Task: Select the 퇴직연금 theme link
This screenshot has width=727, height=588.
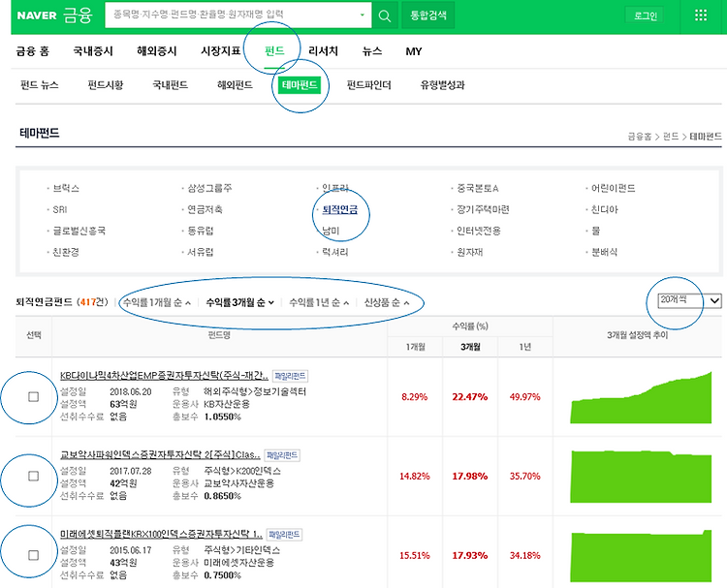Action: coord(340,210)
